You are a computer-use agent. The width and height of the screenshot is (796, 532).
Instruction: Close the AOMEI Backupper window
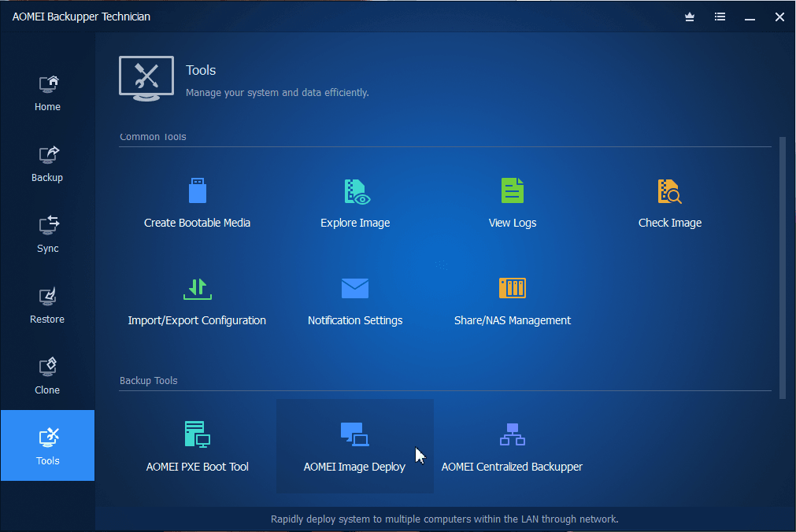pyautogui.click(x=779, y=17)
